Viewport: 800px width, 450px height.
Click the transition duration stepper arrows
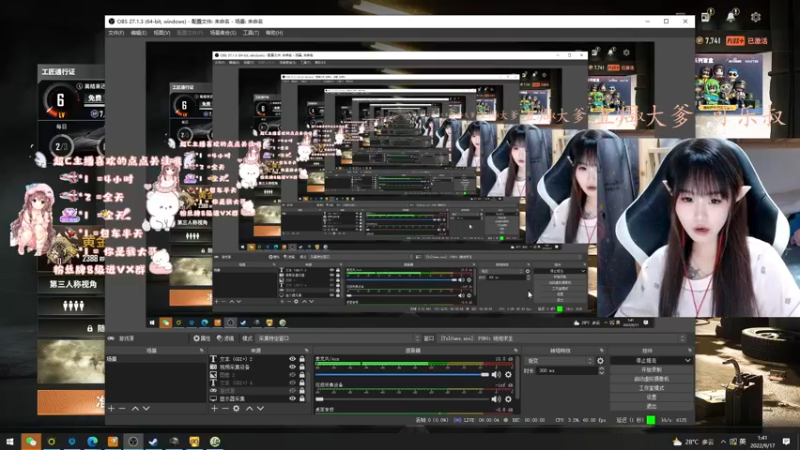602,371
